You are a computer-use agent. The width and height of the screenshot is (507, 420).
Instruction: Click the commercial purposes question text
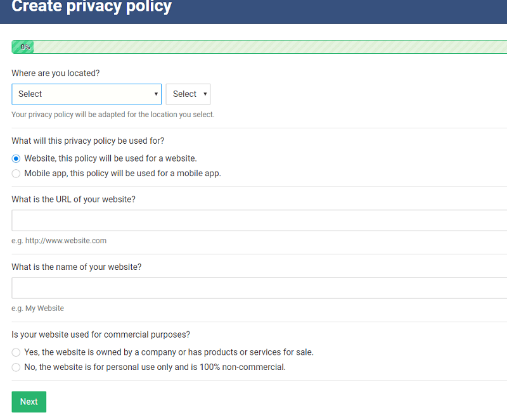point(101,334)
